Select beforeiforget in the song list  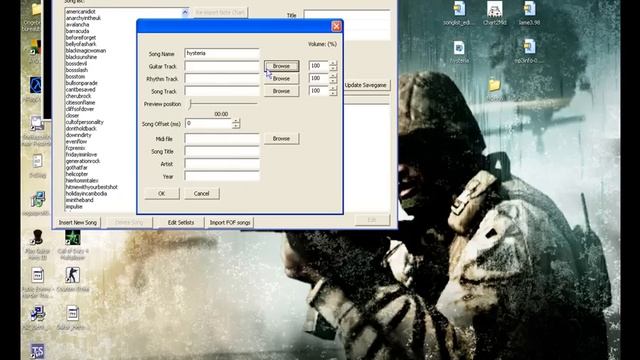coord(81,38)
